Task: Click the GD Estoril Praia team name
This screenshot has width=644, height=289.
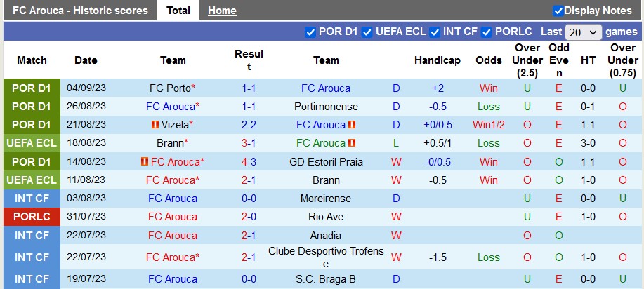Action: click(326, 161)
